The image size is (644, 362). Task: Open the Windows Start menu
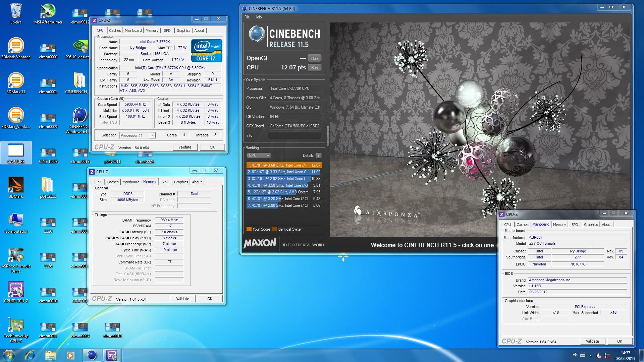pyautogui.click(x=9, y=355)
